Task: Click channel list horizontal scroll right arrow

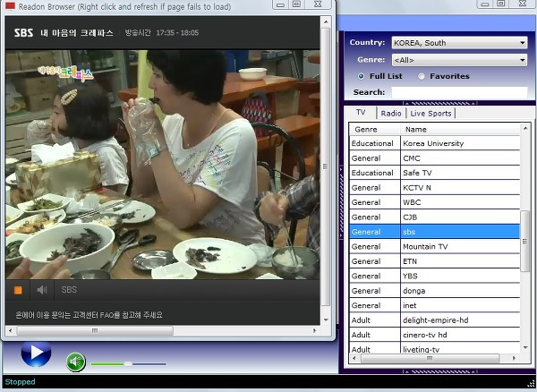Action: tap(514, 359)
